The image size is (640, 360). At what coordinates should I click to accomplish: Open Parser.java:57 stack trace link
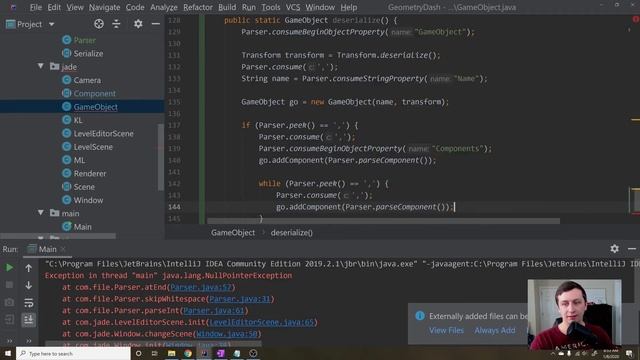[201, 287]
